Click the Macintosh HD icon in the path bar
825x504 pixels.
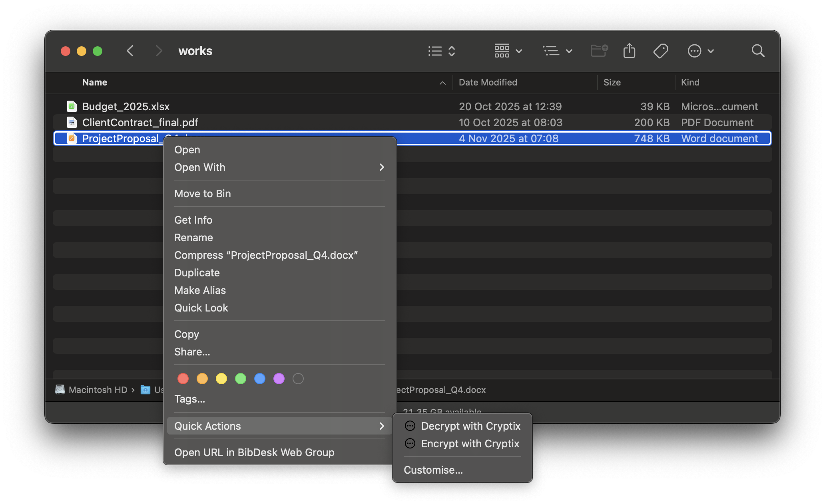click(60, 389)
